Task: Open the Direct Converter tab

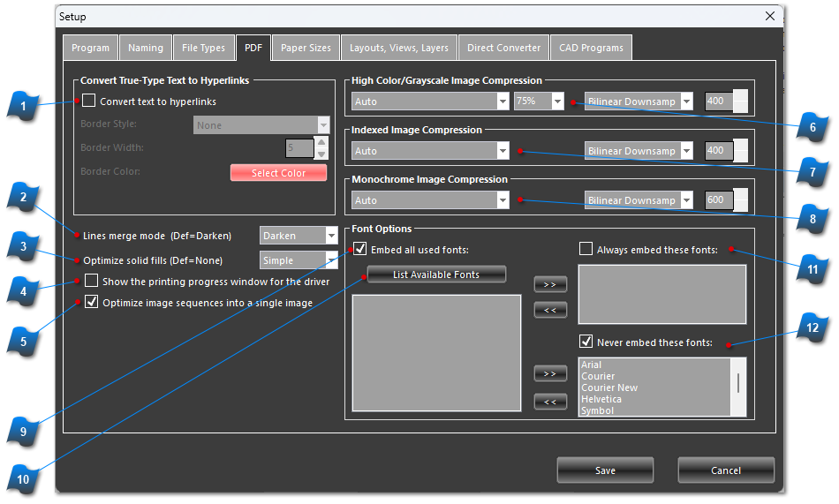Action: pos(503,48)
